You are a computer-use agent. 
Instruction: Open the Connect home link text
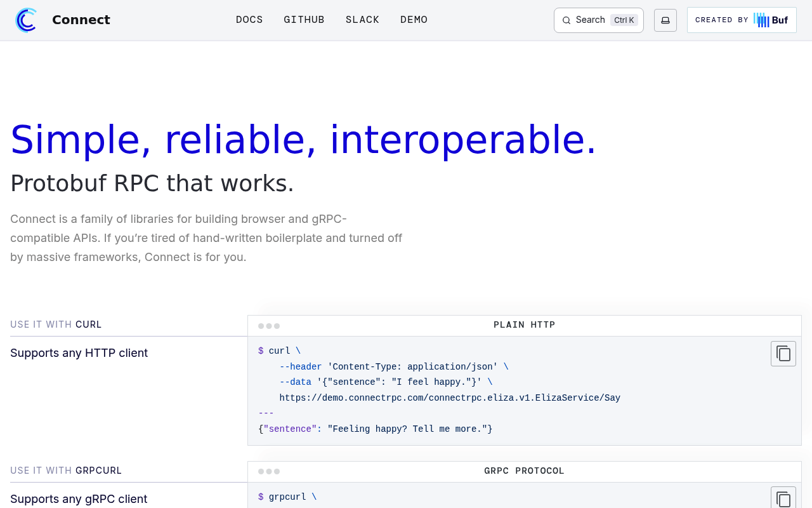click(81, 20)
